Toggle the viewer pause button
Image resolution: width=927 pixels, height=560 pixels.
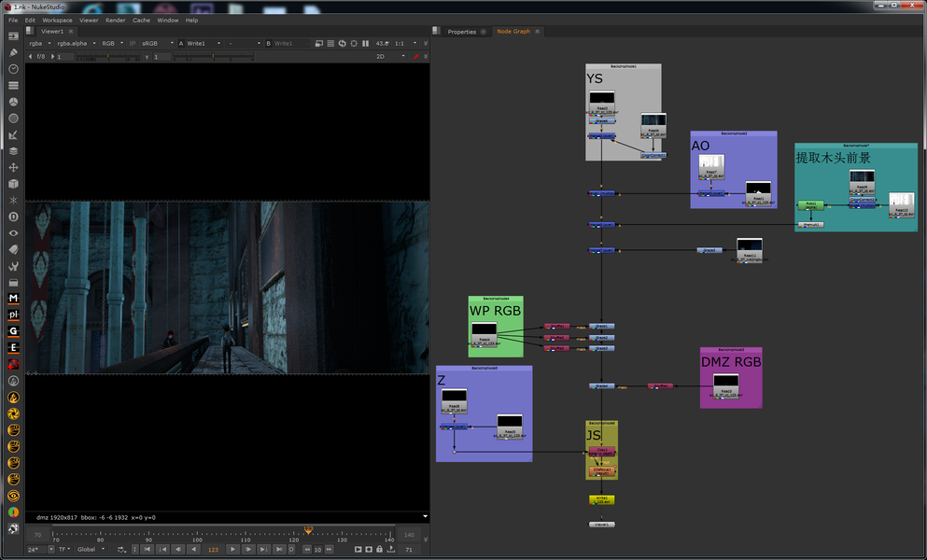click(x=365, y=43)
